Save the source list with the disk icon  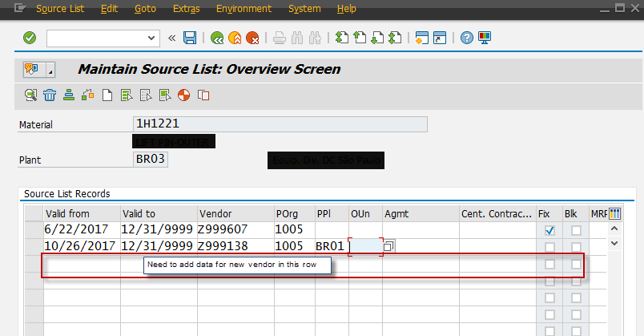(x=190, y=38)
